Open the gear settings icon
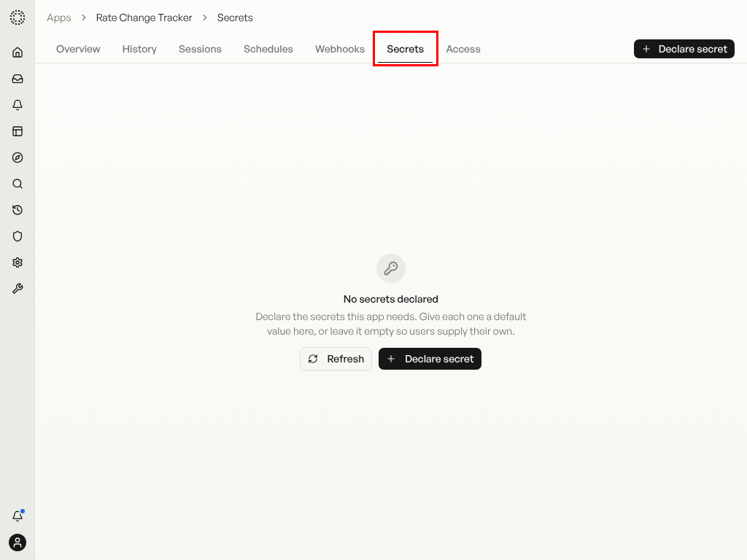Screen dimensions: 747x560 pyautogui.click(x=18, y=262)
